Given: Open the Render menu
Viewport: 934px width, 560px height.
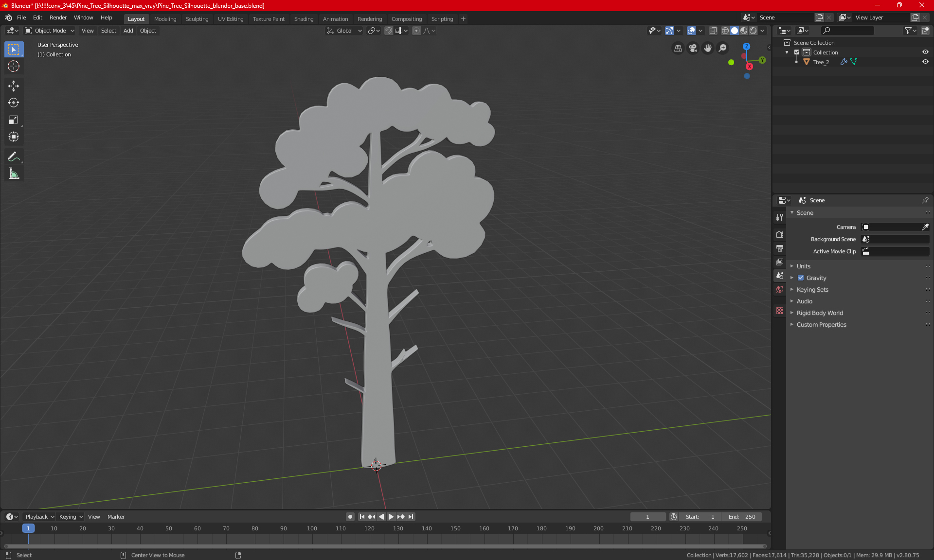Looking at the screenshot, I should point(58,17).
